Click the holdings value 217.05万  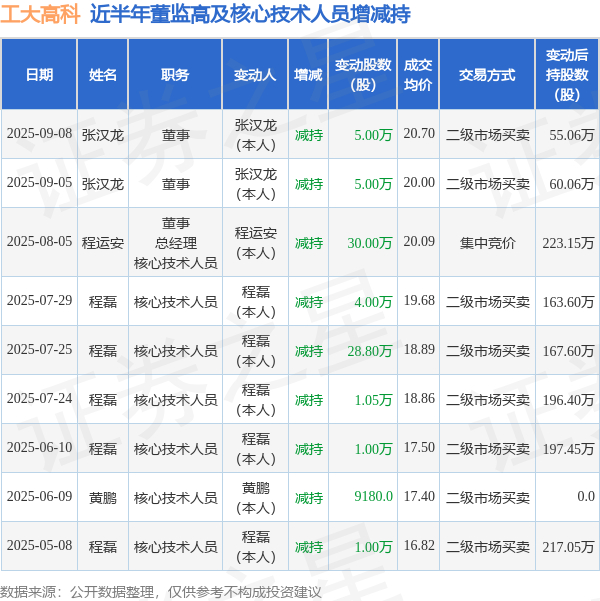tap(568, 547)
